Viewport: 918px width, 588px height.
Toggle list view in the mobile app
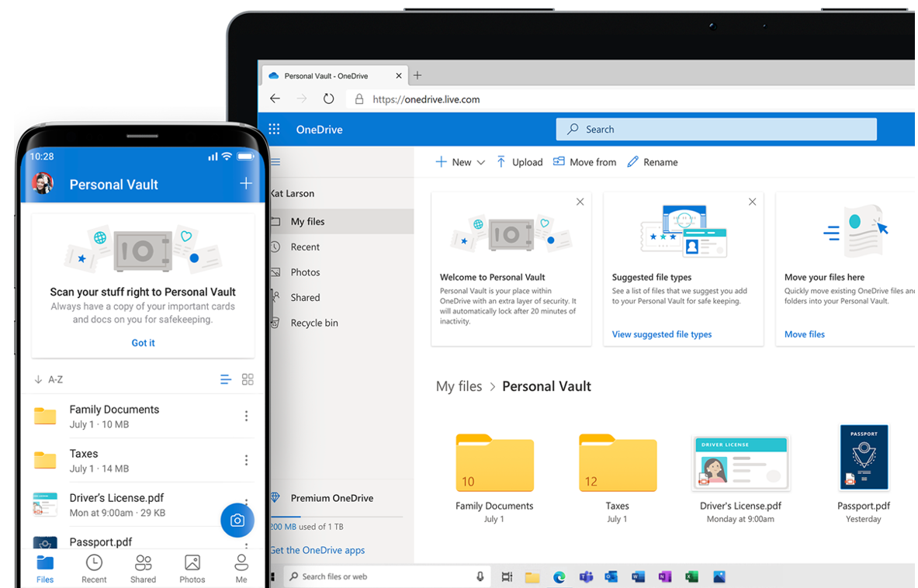(x=225, y=379)
